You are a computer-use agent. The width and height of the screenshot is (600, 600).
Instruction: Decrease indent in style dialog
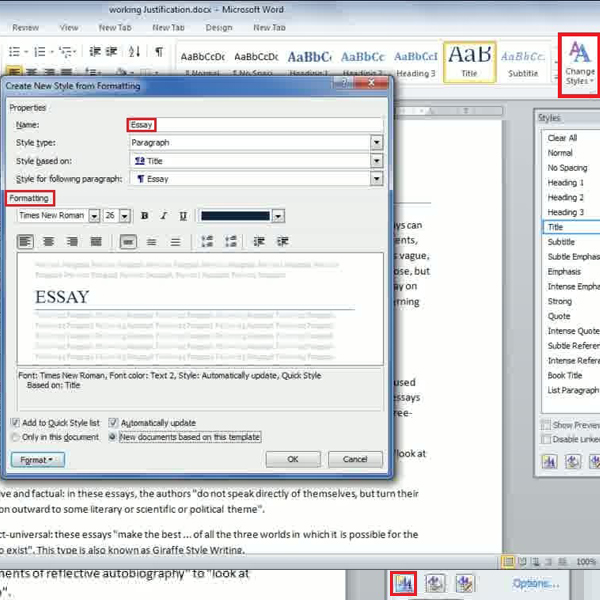[x=259, y=241]
